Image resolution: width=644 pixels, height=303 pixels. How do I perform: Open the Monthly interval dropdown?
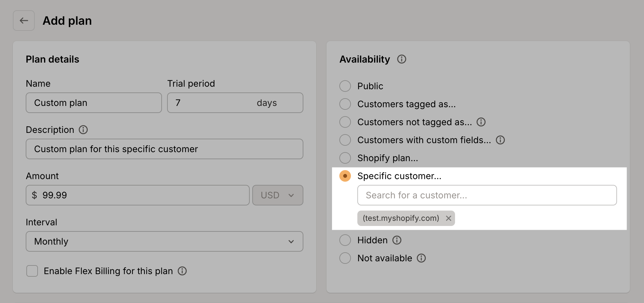click(x=164, y=241)
